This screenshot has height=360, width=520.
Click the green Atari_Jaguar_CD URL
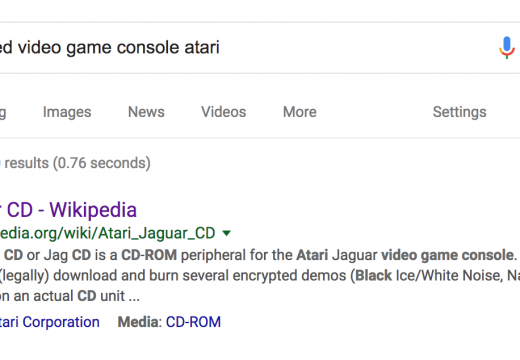pos(107,233)
